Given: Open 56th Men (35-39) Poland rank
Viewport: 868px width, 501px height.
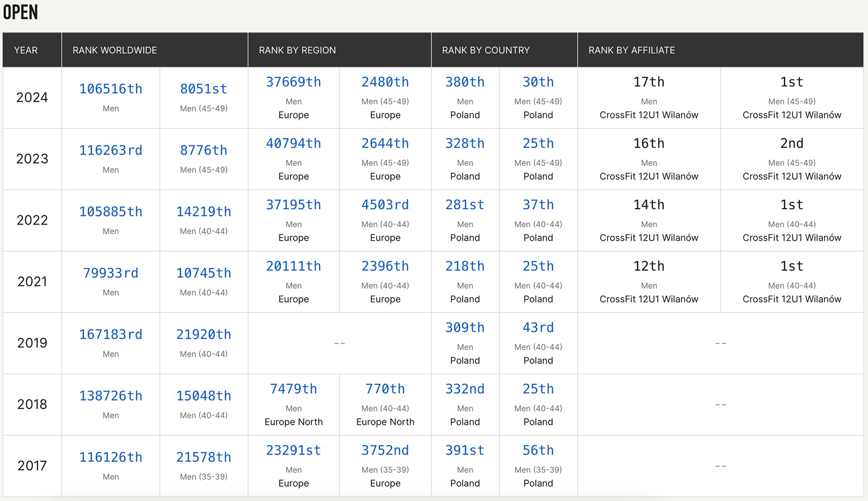Looking at the screenshot, I should point(538,451).
